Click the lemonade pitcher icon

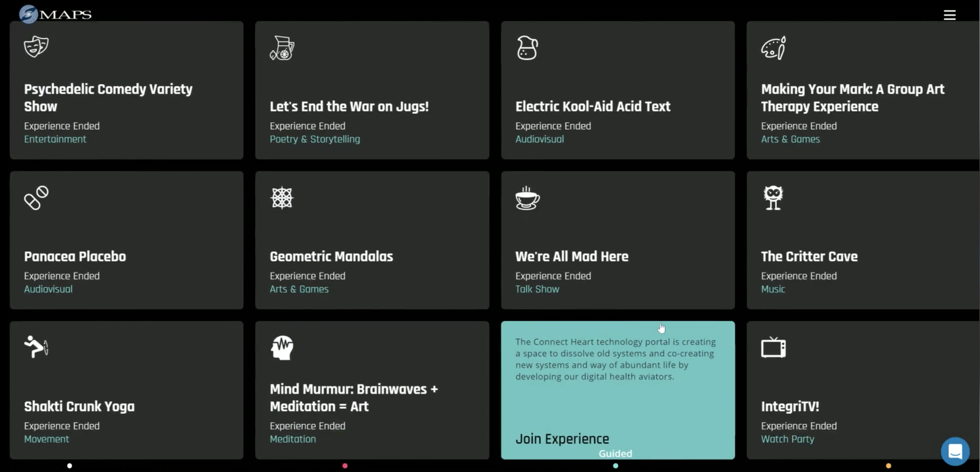[282, 48]
